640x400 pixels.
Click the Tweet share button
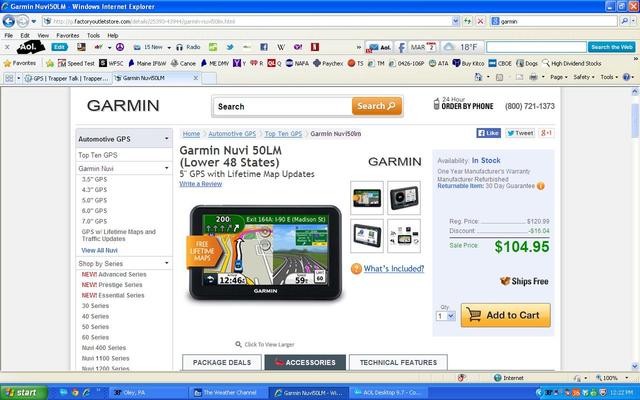click(520, 133)
